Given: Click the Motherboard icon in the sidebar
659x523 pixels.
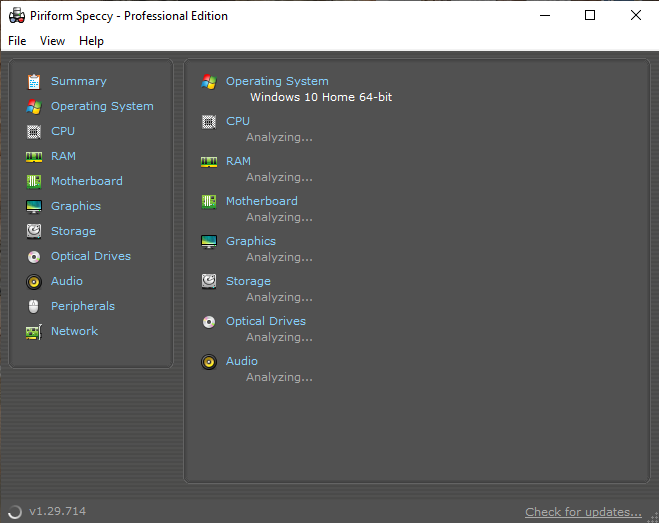Looking at the screenshot, I should pos(34,181).
